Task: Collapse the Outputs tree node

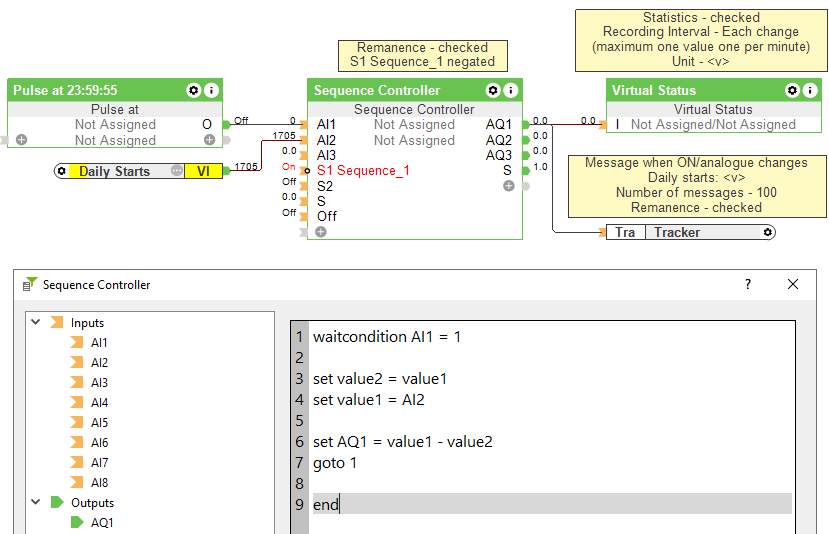Action: (x=36, y=503)
